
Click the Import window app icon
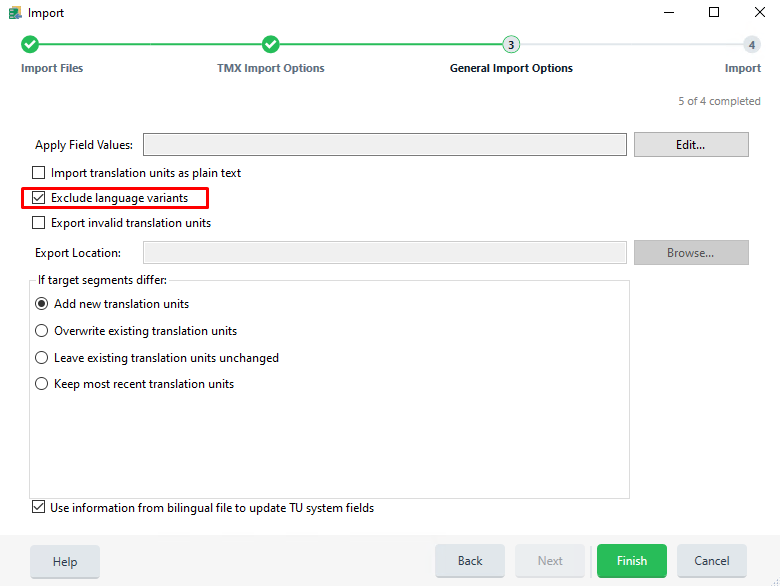pyautogui.click(x=15, y=12)
